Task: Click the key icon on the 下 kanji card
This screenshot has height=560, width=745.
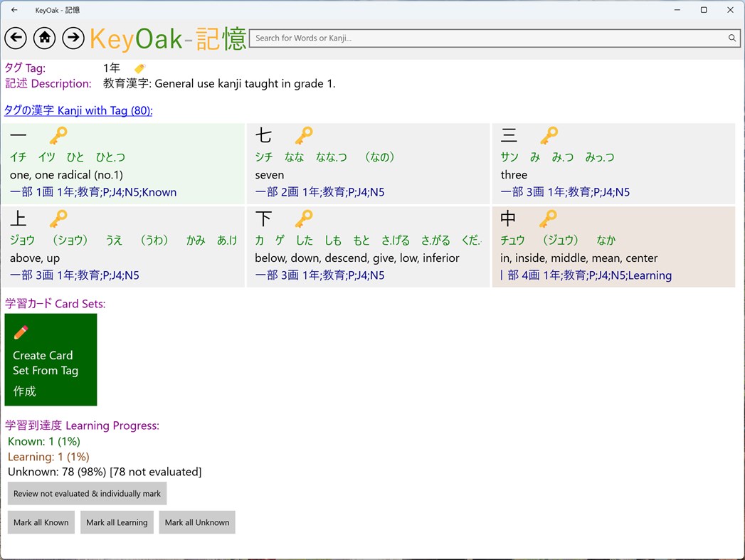Action: [304, 218]
